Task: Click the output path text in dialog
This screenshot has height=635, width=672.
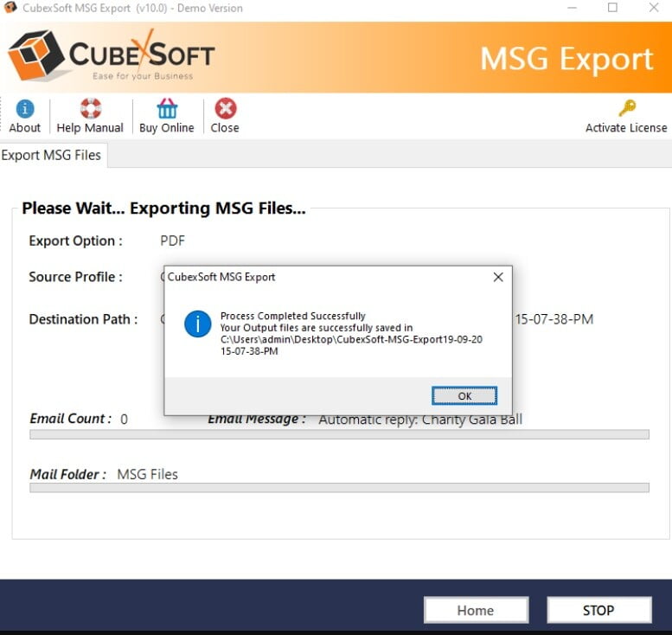Action: click(351, 345)
